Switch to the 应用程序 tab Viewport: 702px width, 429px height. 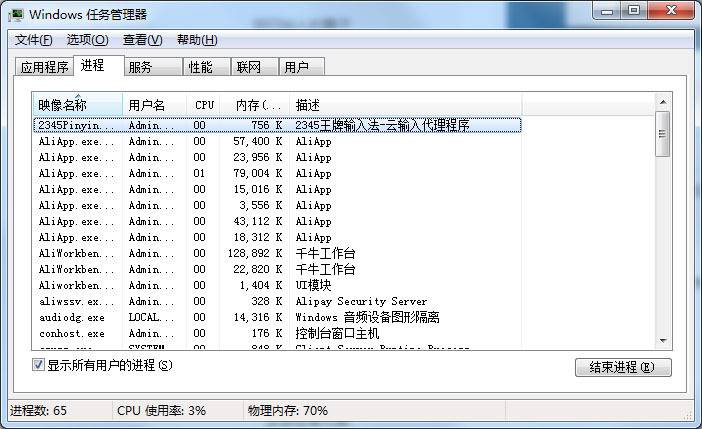tap(44, 67)
